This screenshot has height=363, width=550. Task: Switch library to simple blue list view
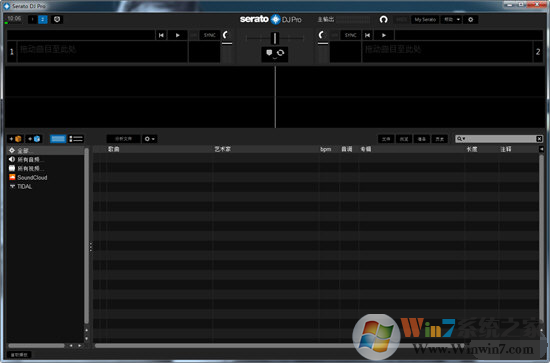click(x=58, y=139)
